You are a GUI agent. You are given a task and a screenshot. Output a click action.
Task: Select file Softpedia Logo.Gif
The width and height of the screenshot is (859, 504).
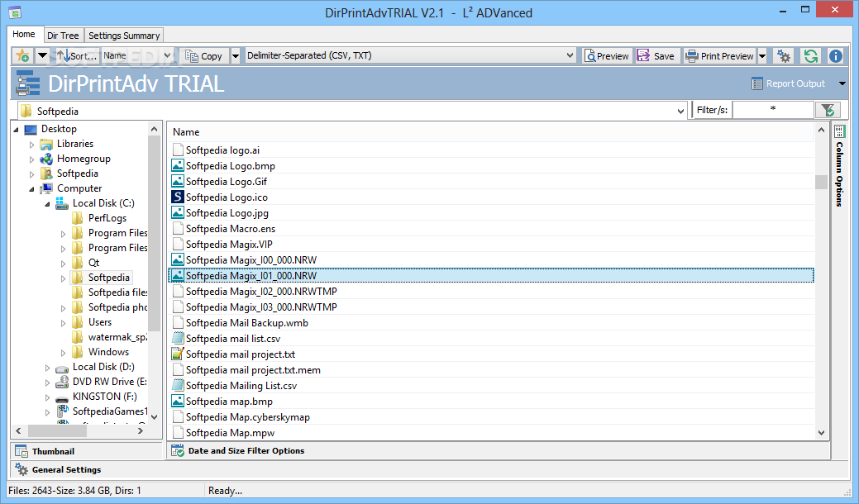click(x=227, y=181)
